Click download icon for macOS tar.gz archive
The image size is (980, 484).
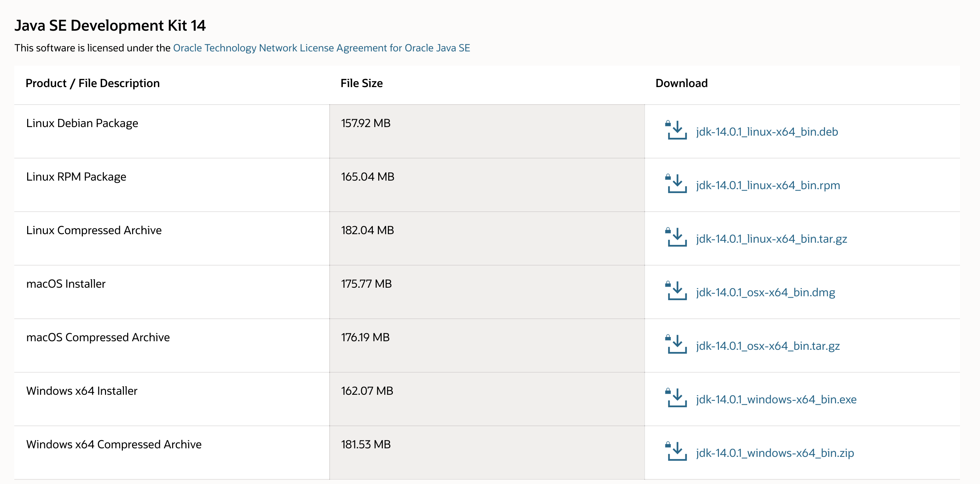677,345
